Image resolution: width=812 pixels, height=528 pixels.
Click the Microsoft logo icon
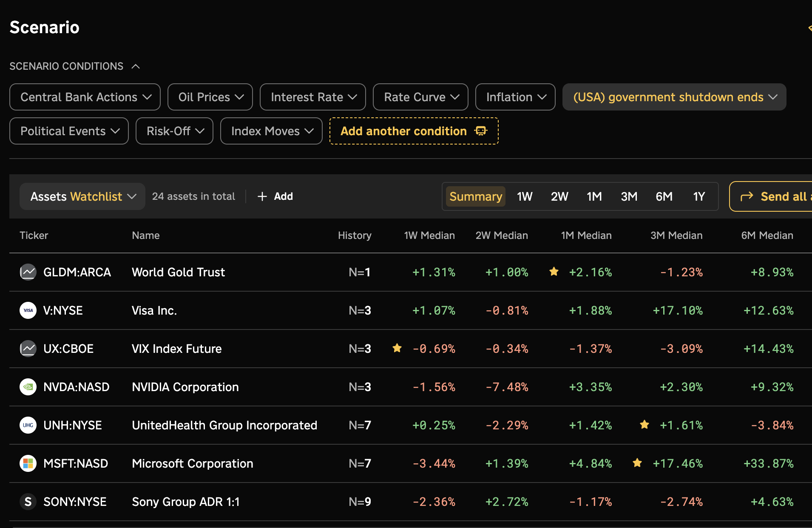coord(28,463)
